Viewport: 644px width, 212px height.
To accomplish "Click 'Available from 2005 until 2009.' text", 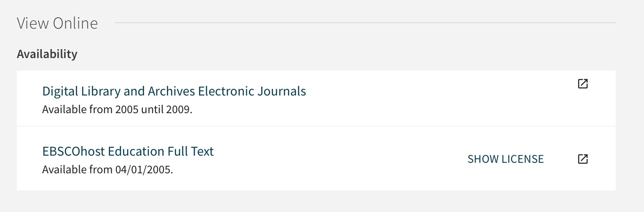I will tap(117, 110).
